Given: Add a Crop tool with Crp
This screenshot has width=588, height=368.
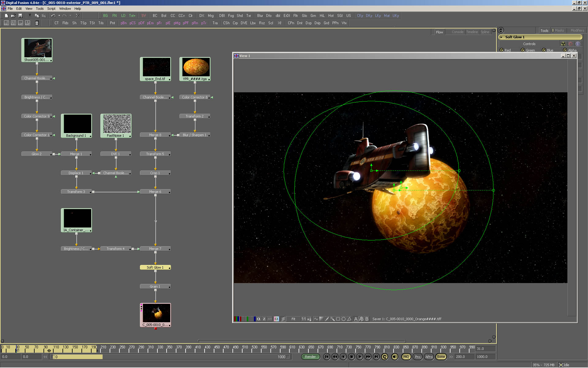Looking at the screenshot, I should click(235, 23).
